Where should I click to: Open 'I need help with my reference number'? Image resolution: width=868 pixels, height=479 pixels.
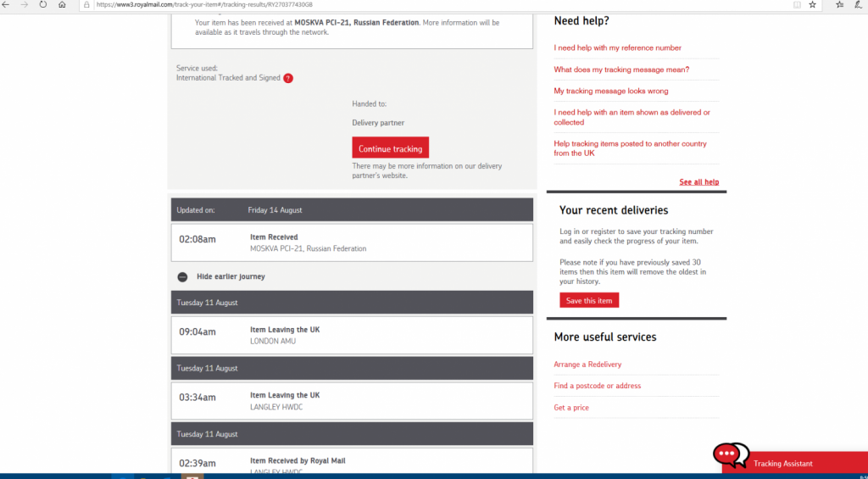pyautogui.click(x=617, y=47)
